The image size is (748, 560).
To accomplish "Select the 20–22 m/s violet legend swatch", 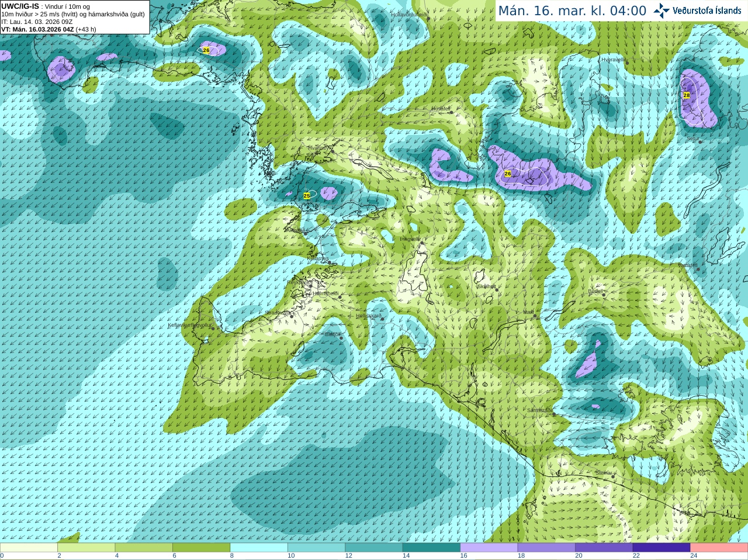I will tap(604, 548).
